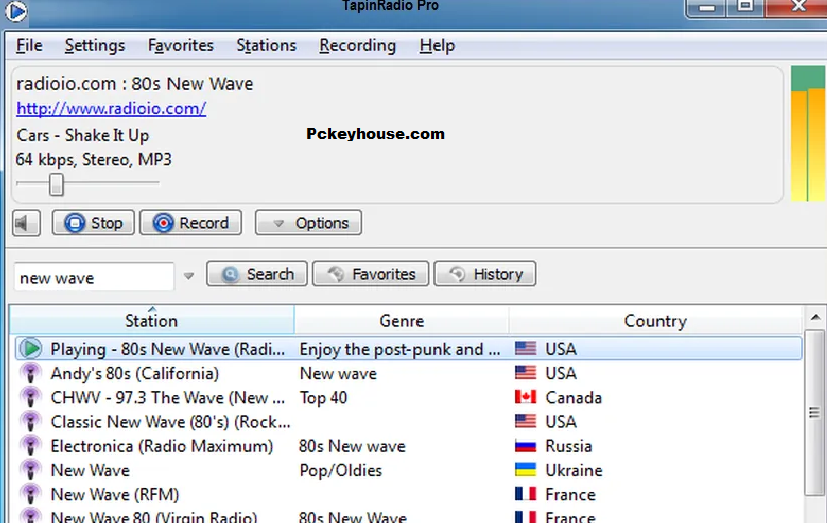Click the Search button
The image size is (827, 523).
pos(257,274)
